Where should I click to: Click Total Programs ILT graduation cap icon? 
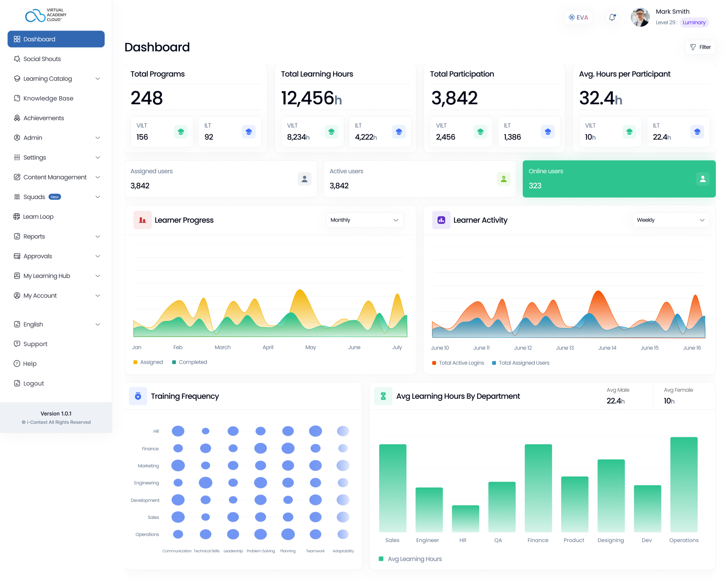pyautogui.click(x=249, y=132)
